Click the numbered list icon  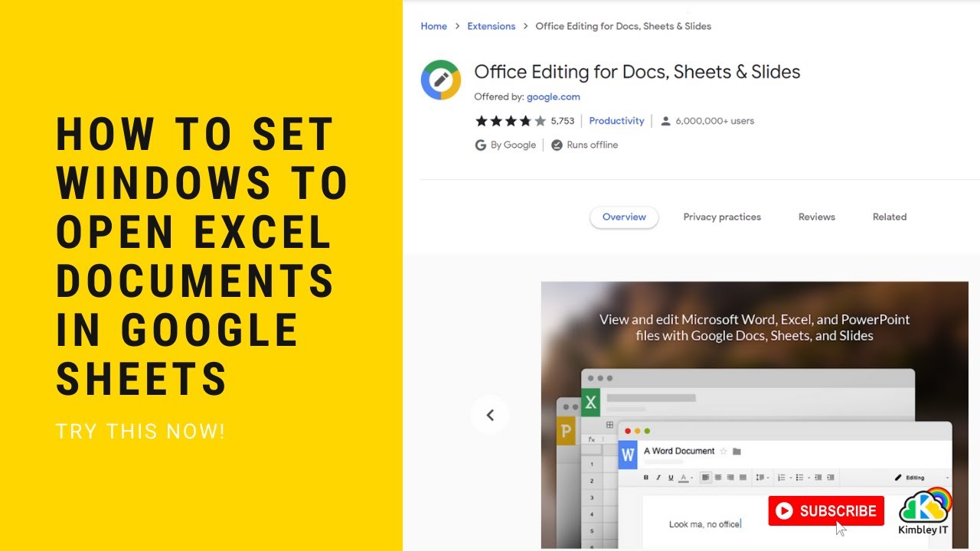[x=783, y=478]
